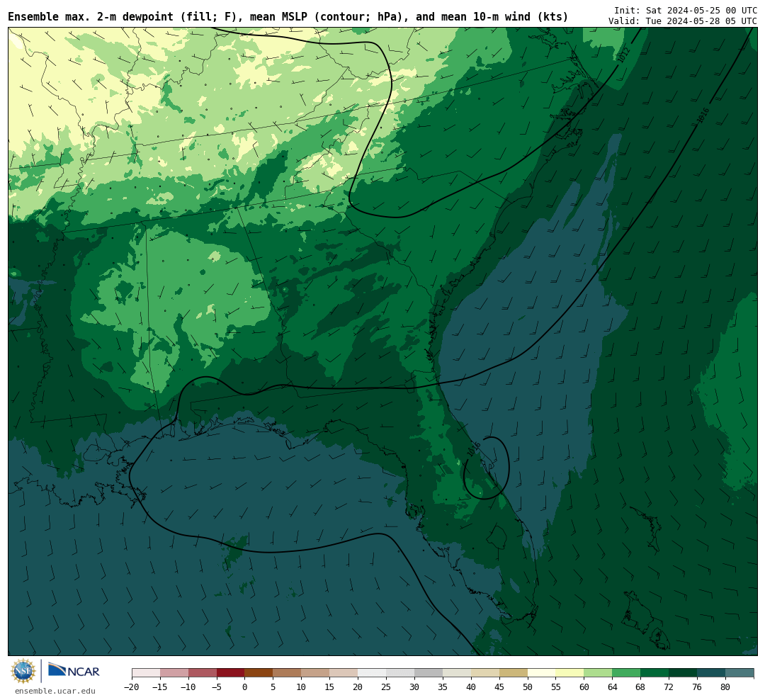765x700 pixels.
Task: Pick the color swatch between 68 and 72
Action: click(x=654, y=673)
